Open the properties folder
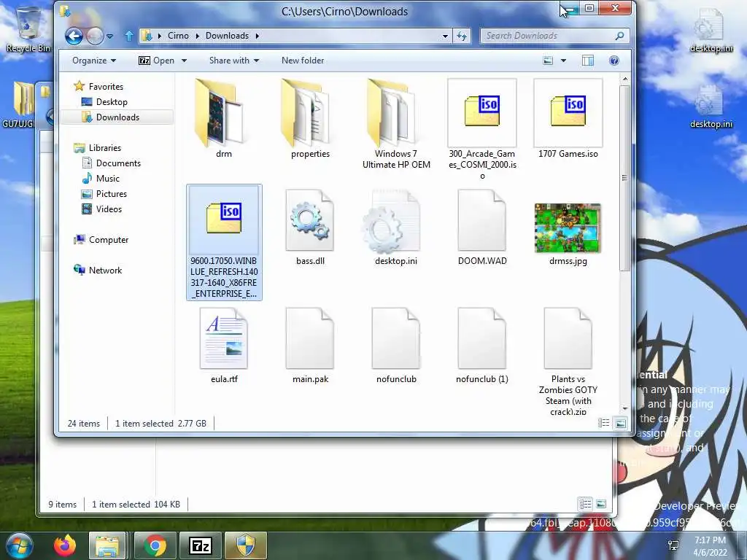747x560 pixels. pos(310,119)
